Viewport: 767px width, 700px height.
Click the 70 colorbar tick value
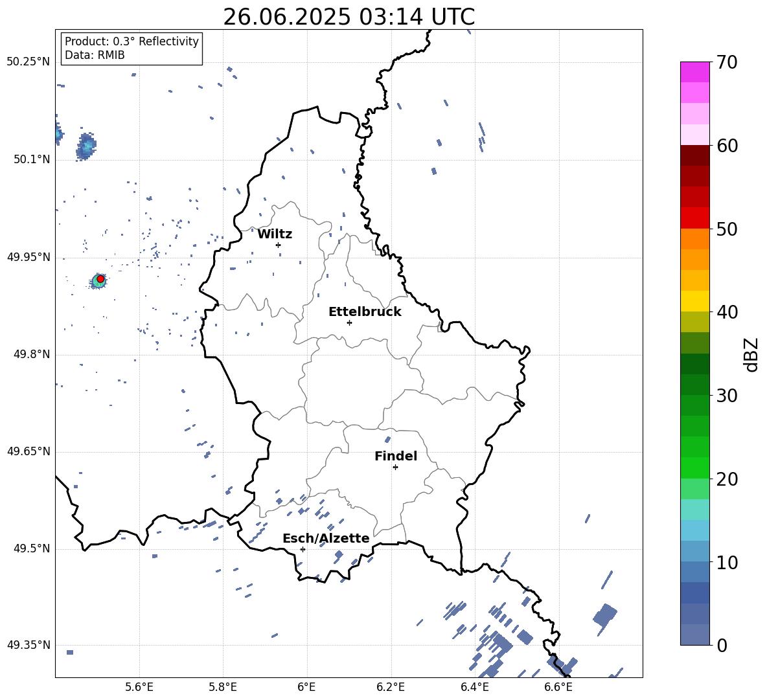point(727,62)
